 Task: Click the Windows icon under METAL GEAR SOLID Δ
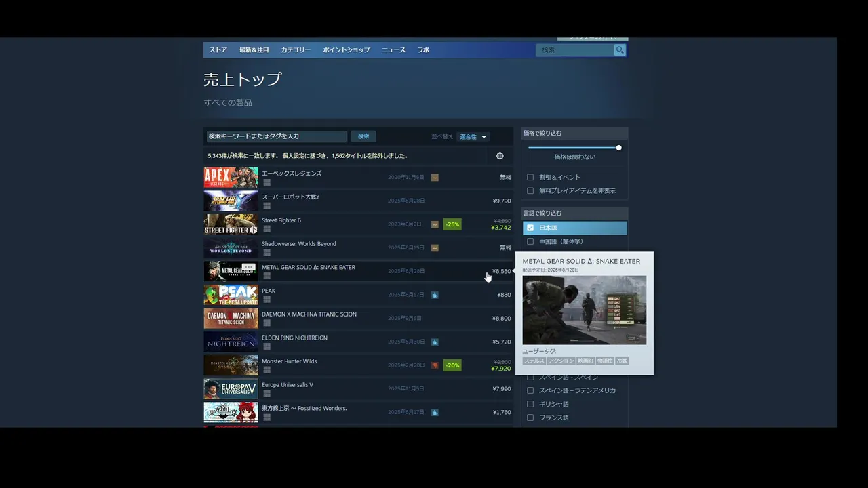(267, 277)
